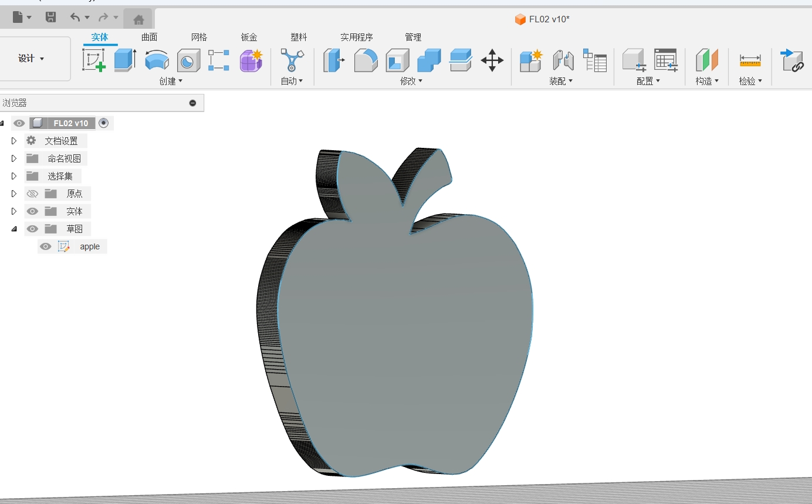Viewport: 812px width, 504px height.
Task: Click the Undo arrow
Action: click(x=75, y=18)
